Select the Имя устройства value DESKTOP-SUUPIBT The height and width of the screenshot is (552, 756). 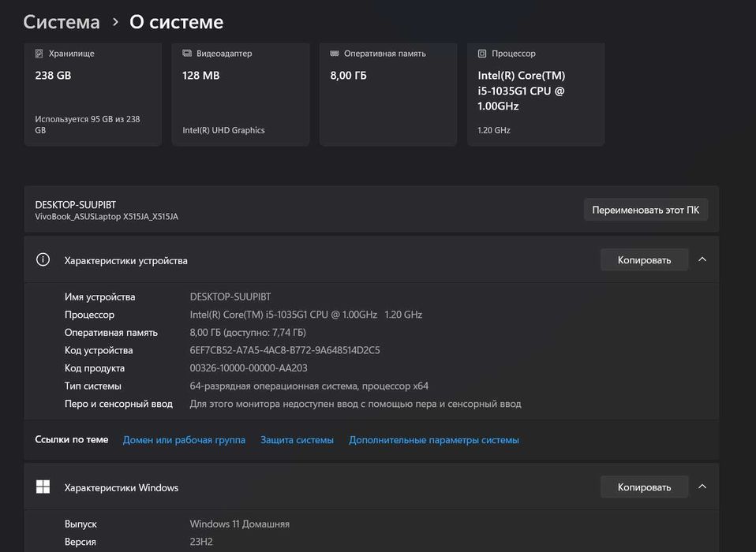click(230, 297)
